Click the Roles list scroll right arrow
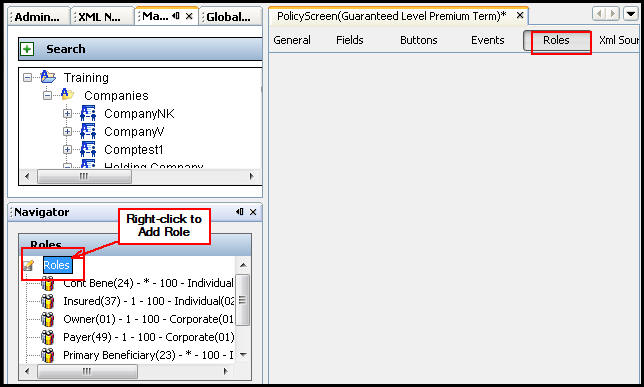 click(x=225, y=371)
